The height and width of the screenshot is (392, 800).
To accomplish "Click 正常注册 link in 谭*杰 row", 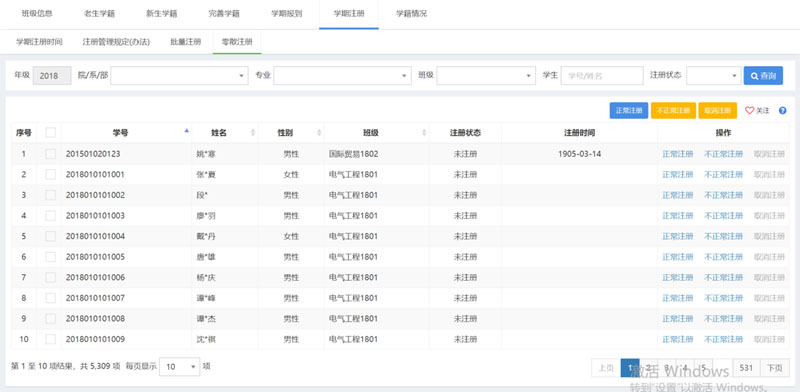I will point(678,318).
